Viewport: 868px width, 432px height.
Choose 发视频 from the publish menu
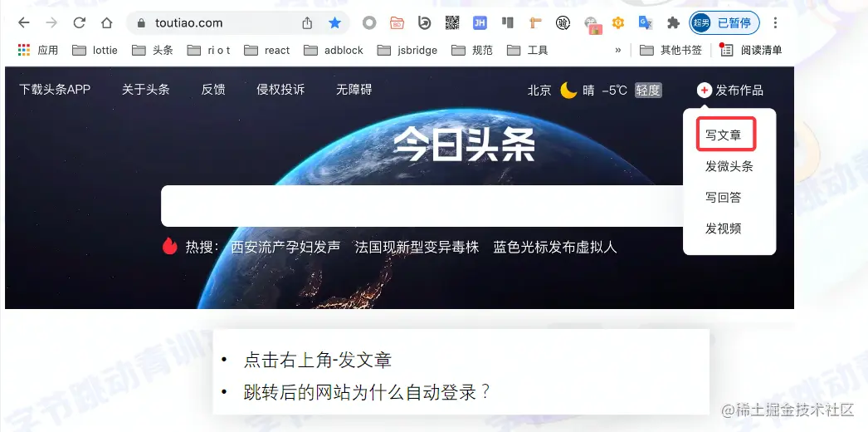point(723,228)
